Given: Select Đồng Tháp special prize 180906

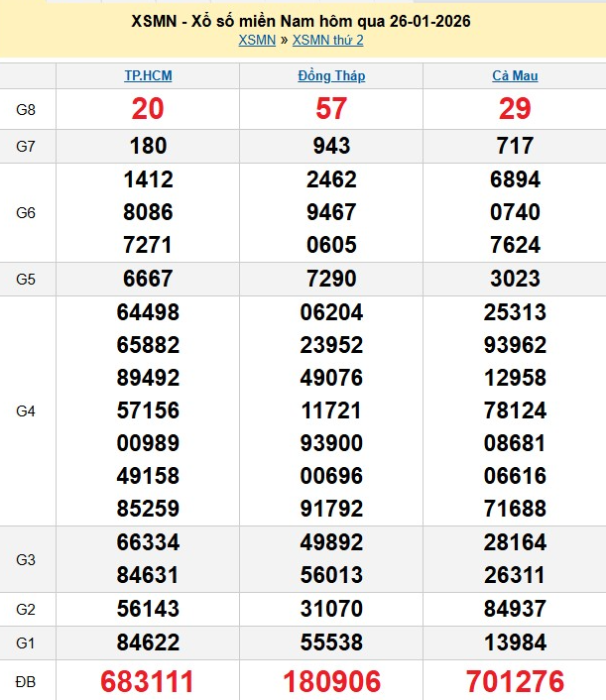Looking at the screenshot, I should 331,682.
